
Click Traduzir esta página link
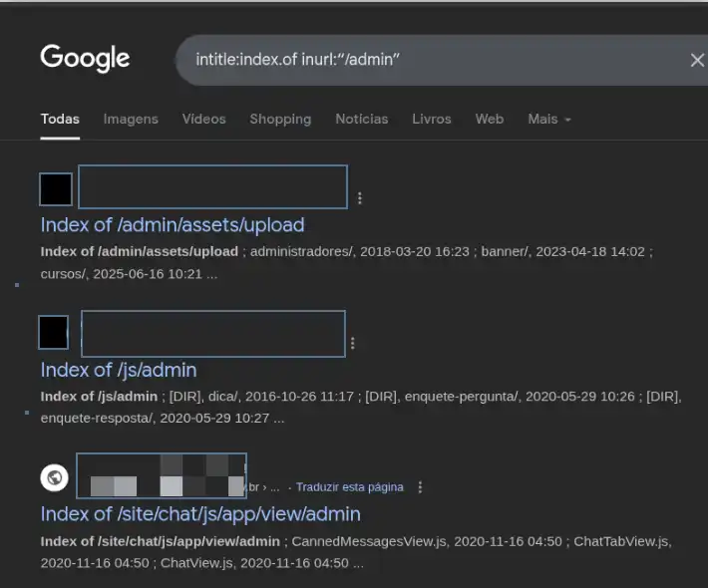tap(349, 487)
